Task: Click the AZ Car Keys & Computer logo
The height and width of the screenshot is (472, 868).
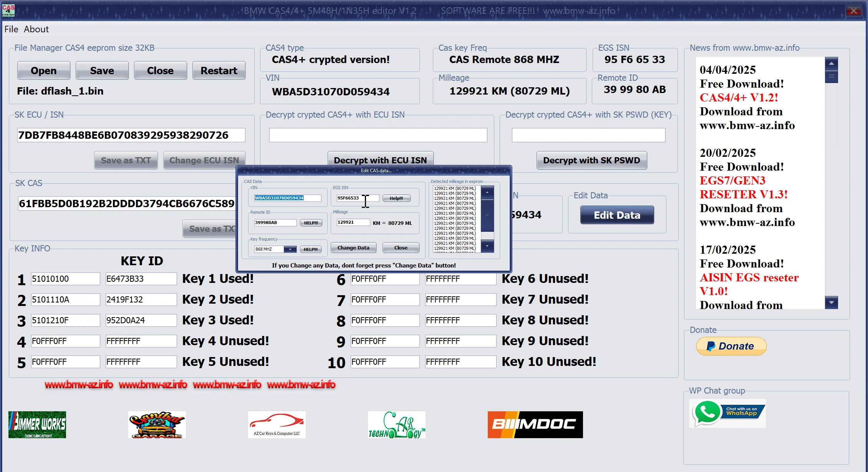Action: click(x=277, y=425)
